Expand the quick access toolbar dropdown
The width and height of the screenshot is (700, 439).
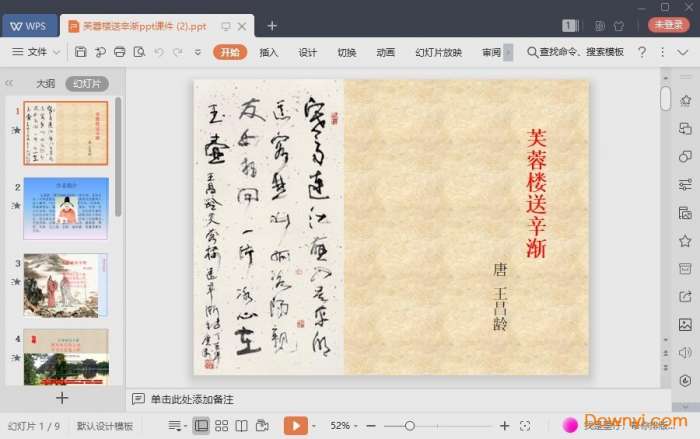click(197, 52)
